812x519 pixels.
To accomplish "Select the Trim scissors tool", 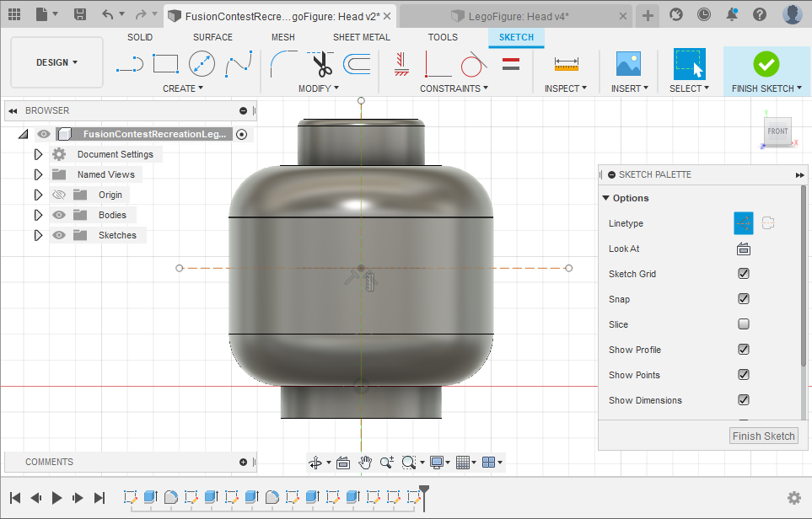I will coord(321,64).
